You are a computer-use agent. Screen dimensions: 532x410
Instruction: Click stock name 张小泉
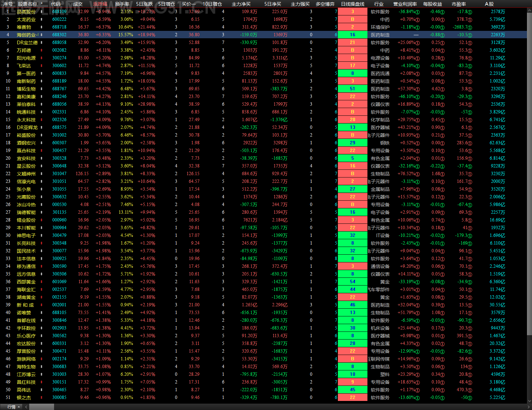[24, 189]
